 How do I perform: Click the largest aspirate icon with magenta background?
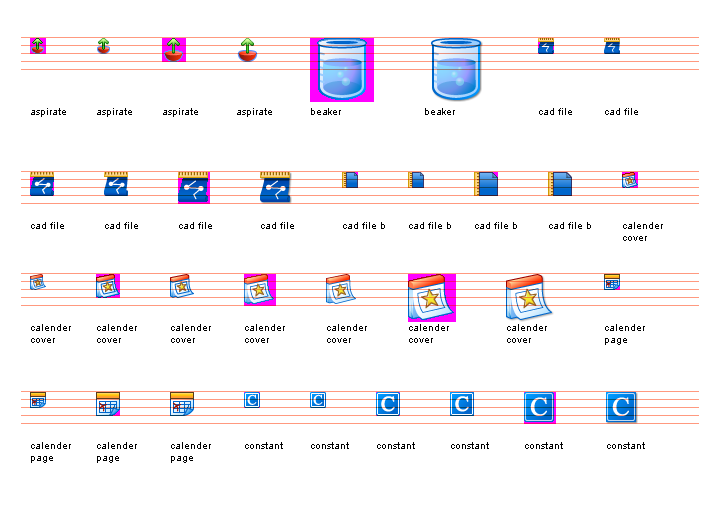point(174,50)
